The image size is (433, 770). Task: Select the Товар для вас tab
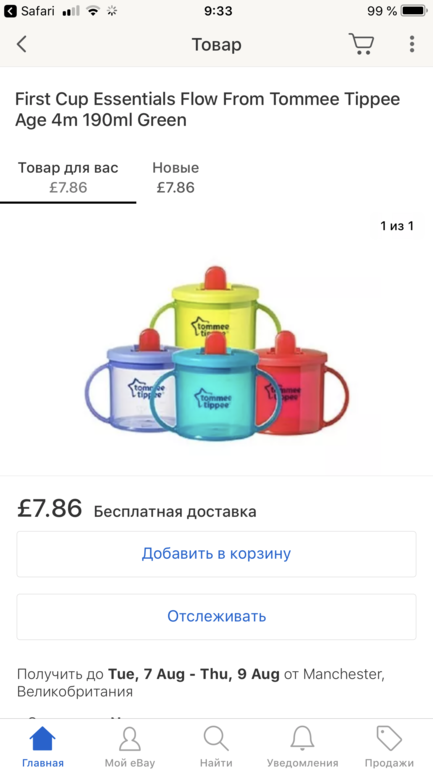tap(68, 177)
